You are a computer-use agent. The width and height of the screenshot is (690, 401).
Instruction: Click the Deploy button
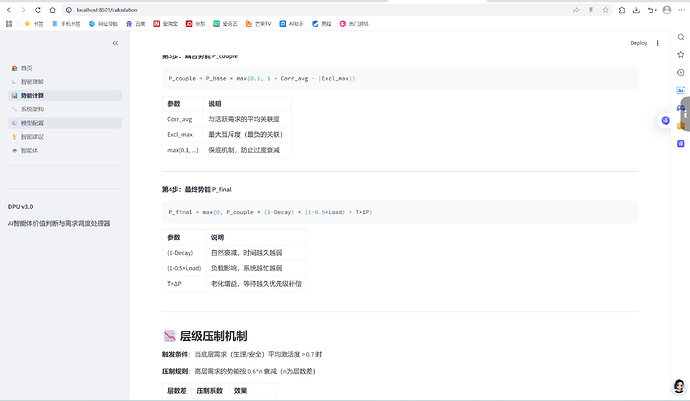coord(639,43)
